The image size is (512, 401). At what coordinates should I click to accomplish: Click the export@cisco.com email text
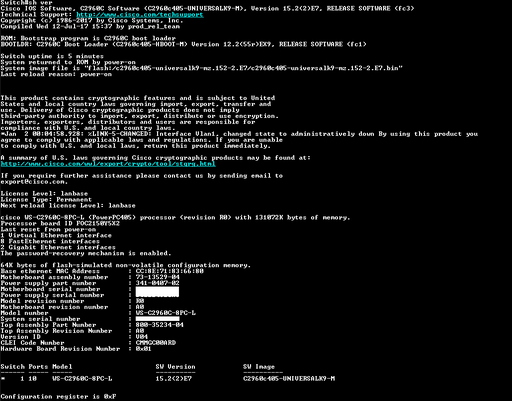33,182
